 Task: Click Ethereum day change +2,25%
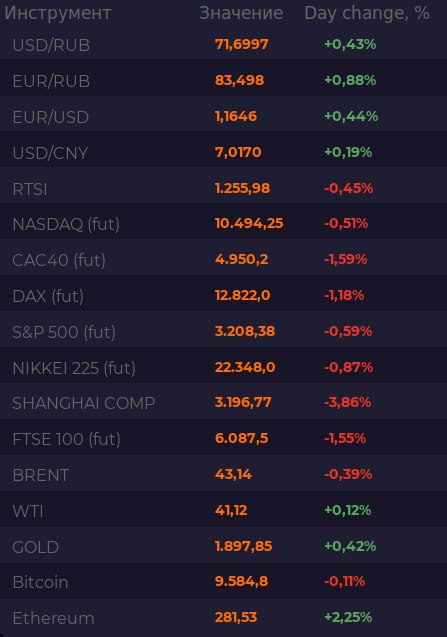[x=348, y=618]
